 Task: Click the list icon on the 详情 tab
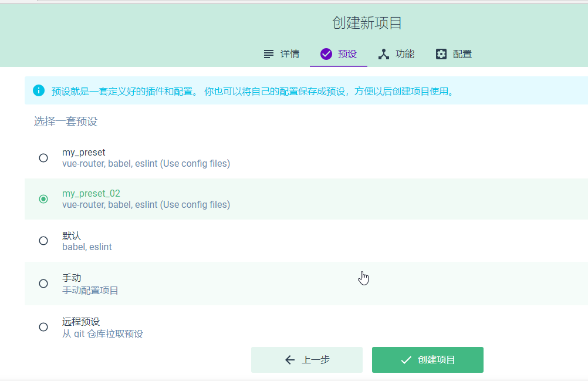coord(269,53)
